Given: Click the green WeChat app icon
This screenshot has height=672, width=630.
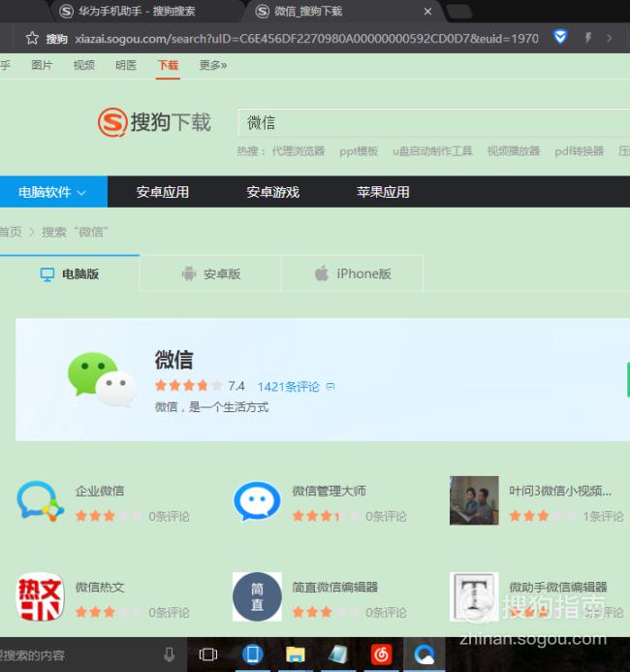Looking at the screenshot, I should pyautogui.click(x=102, y=379).
